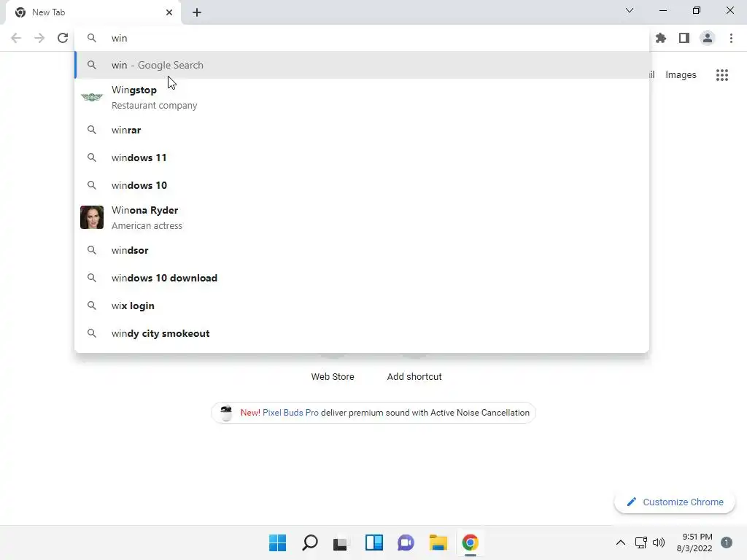Pick the Winona Ryder suggestion
This screenshot has width=747, height=560.
(x=362, y=217)
